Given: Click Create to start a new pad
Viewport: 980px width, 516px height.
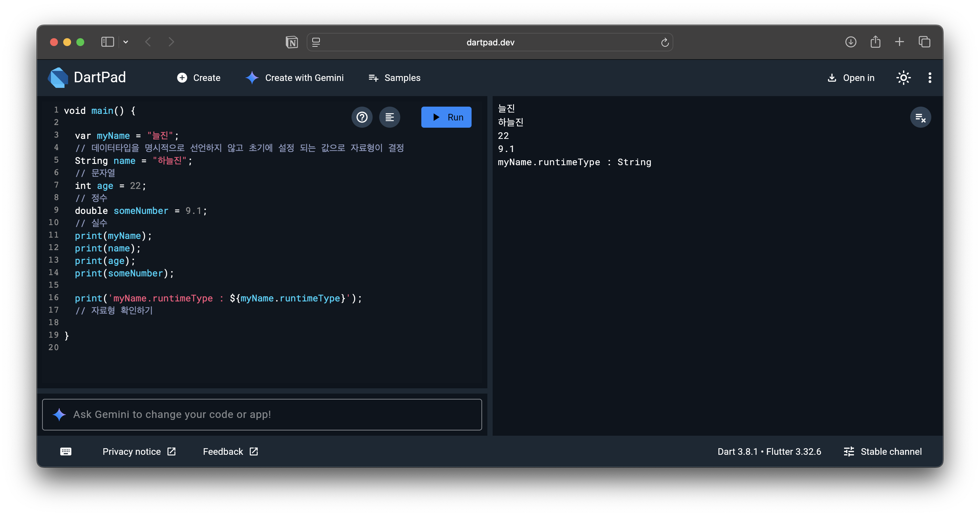Looking at the screenshot, I should 198,78.
